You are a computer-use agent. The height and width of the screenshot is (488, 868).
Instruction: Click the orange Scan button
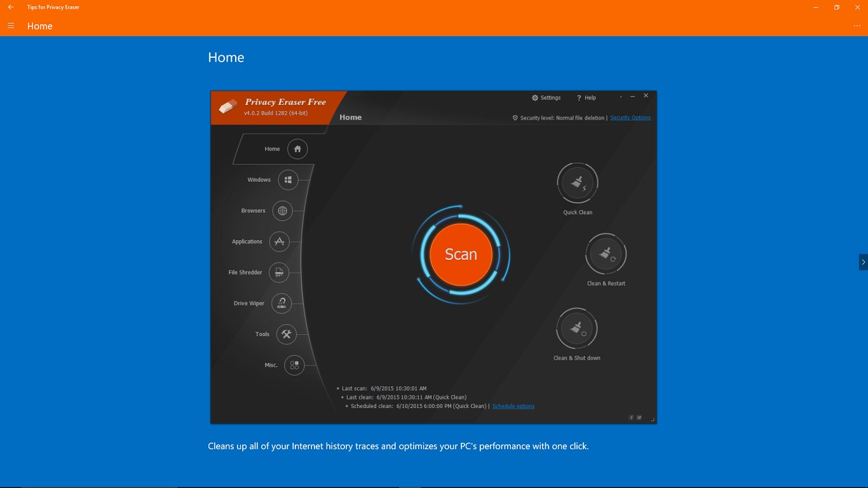(461, 254)
